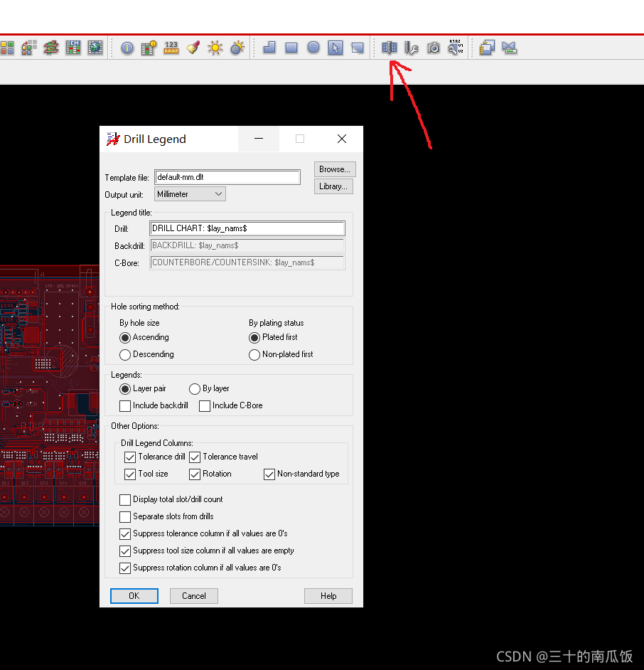Viewport: 644px width, 670px height.
Task: Close the Drill Legend dialog
Action: (342, 139)
